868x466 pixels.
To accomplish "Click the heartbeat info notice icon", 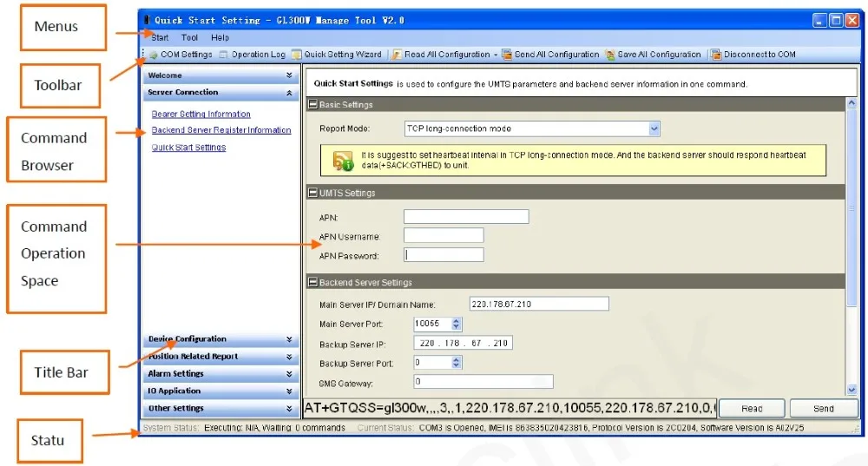I will coord(343,161).
